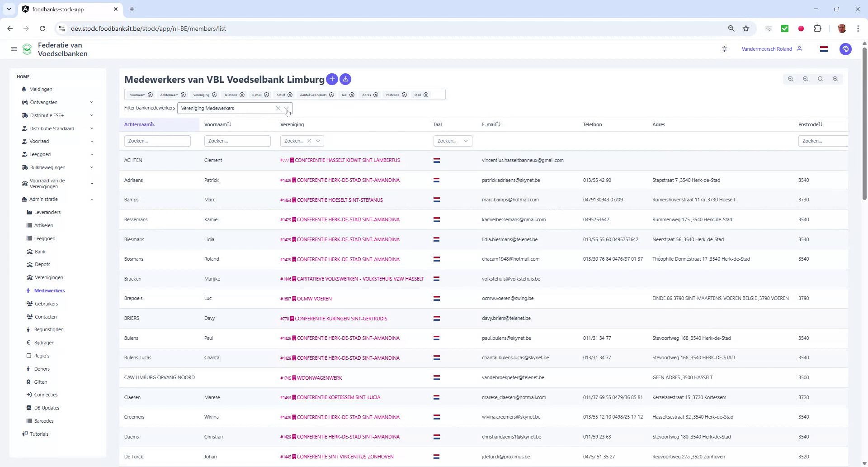Image resolution: width=868 pixels, height=467 pixels.
Task: Remove the Actief filter chip
Action: click(x=290, y=95)
